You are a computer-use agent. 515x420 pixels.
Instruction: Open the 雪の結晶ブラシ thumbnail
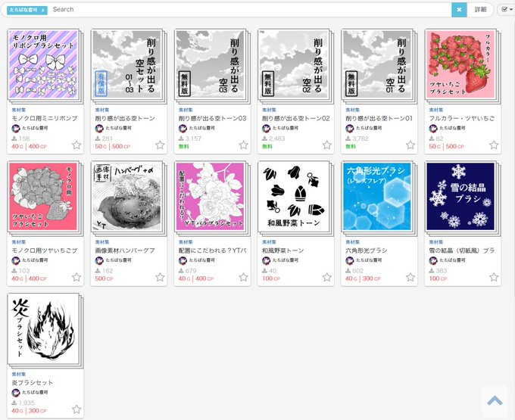pos(460,197)
